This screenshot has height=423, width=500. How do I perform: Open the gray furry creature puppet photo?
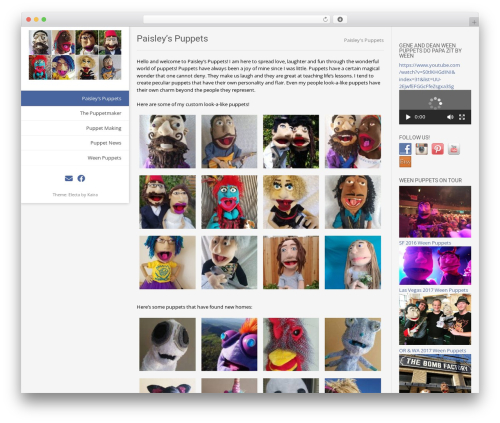click(353, 344)
